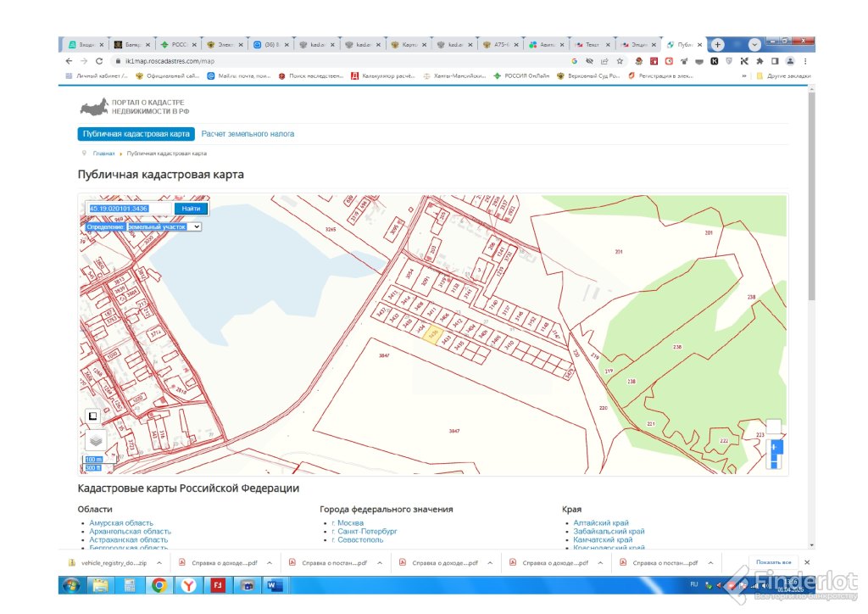Open the Windows Start menu orb
This screenshot has width=868, height=614.
point(71,584)
